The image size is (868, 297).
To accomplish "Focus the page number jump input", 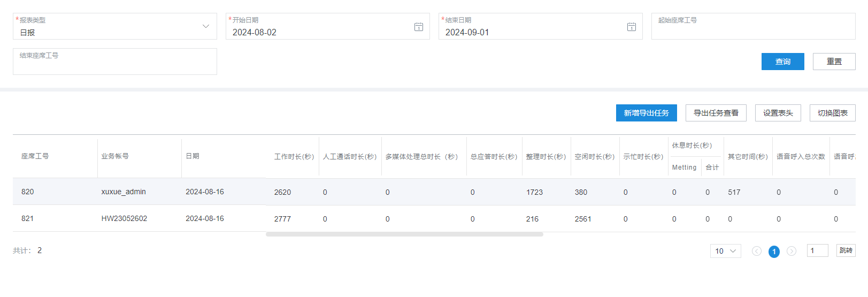I will coord(818,250).
